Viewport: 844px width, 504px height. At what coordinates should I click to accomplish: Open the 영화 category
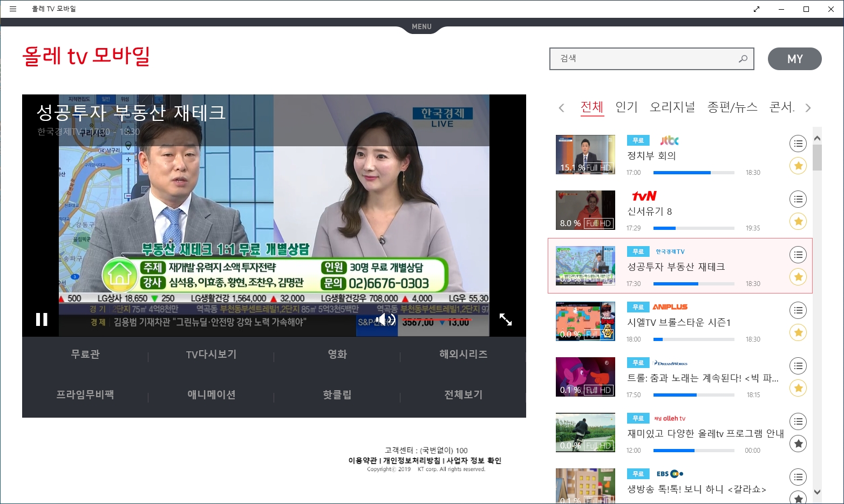tap(337, 355)
